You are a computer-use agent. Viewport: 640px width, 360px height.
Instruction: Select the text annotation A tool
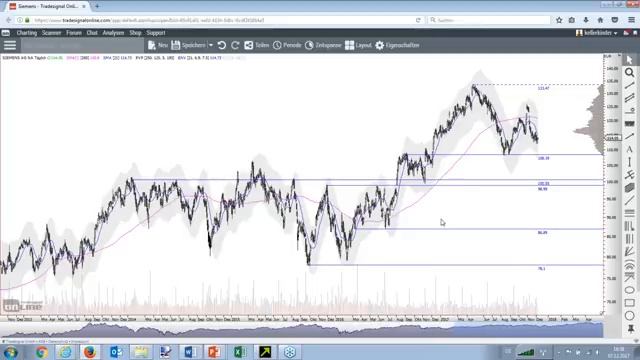[629, 149]
